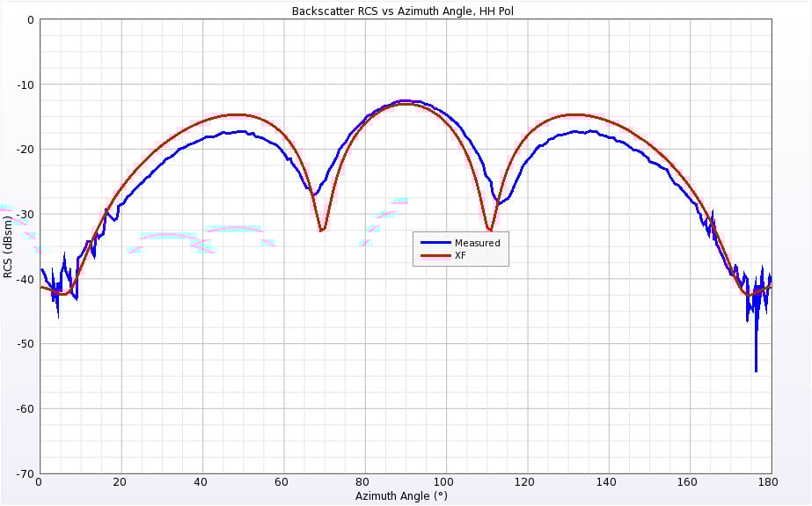Click the x-axis tick label '20'

click(121, 482)
